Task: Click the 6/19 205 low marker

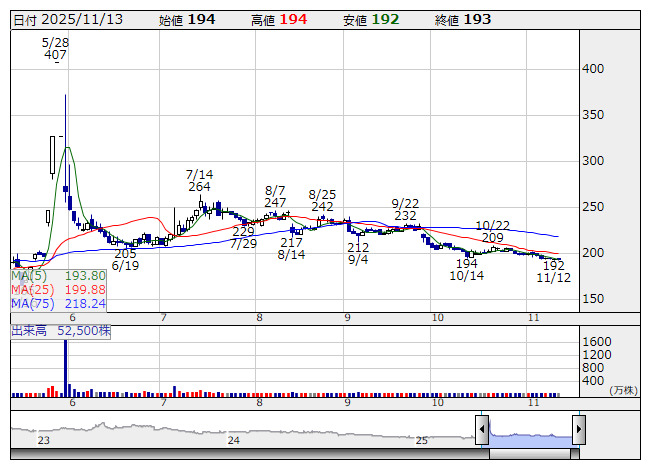Action: tap(125, 260)
